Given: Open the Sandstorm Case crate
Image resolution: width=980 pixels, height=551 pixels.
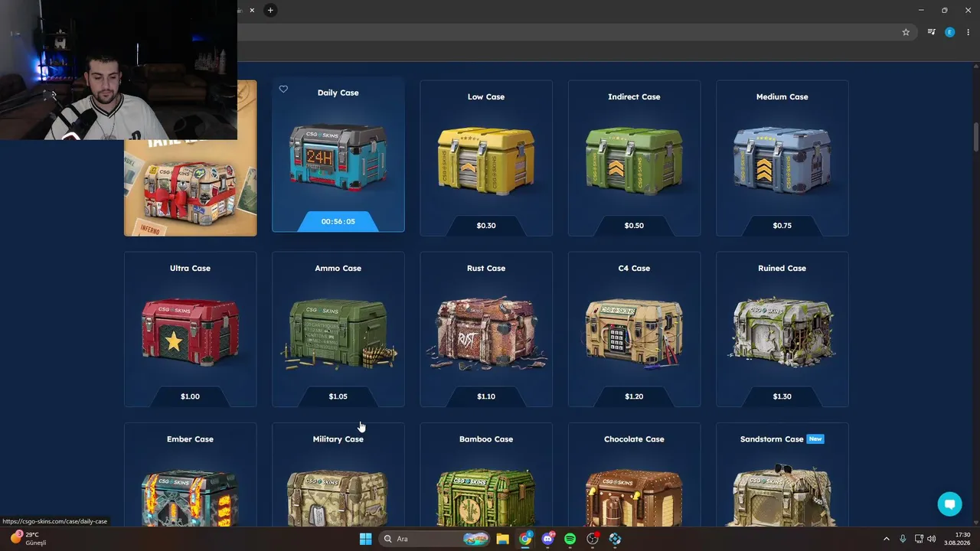Looking at the screenshot, I should coord(782,496).
